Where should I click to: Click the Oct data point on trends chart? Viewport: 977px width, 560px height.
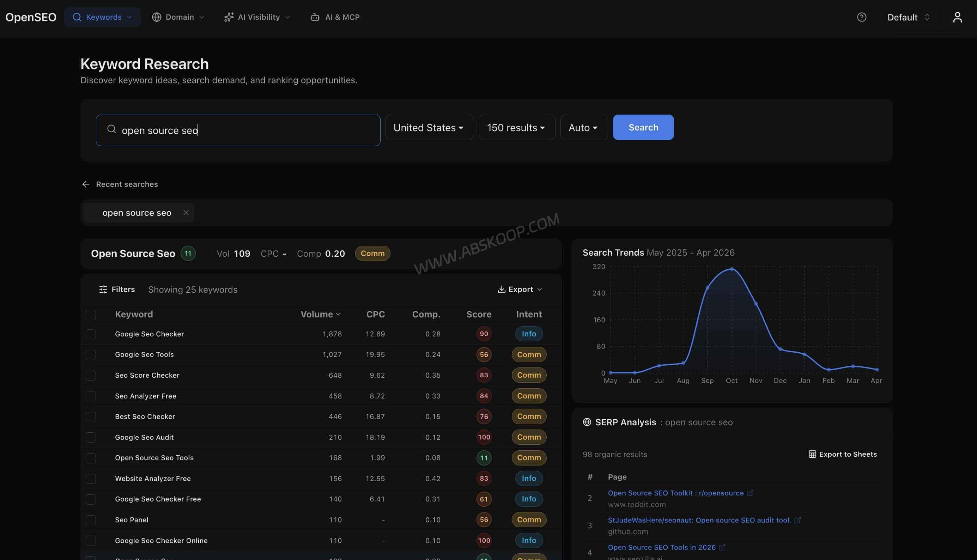click(731, 269)
